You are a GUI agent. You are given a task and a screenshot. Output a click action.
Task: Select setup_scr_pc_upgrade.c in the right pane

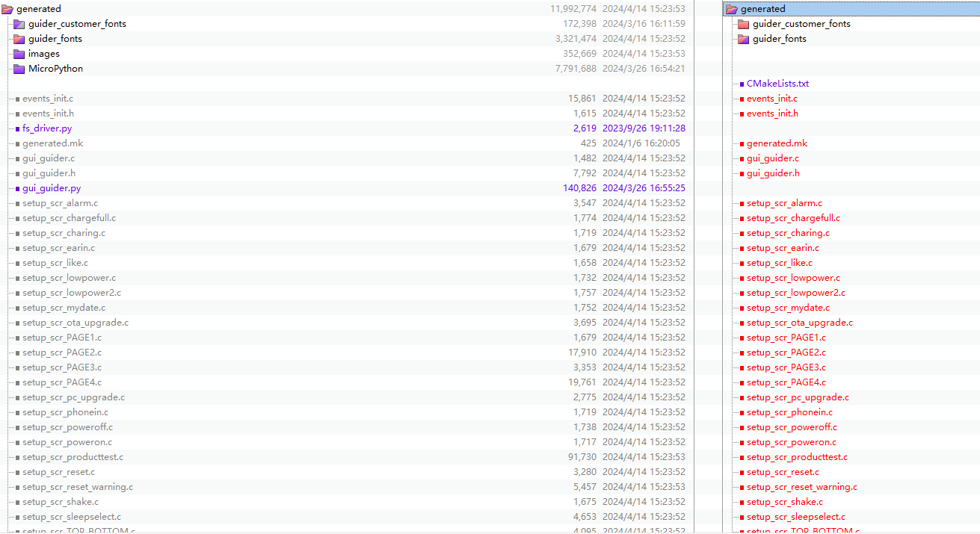coord(798,397)
